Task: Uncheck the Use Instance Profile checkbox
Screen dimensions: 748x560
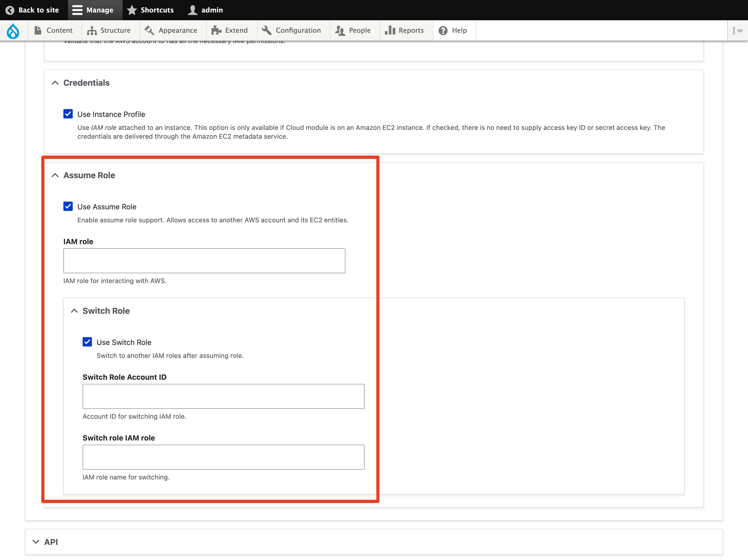Action: pos(68,114)
